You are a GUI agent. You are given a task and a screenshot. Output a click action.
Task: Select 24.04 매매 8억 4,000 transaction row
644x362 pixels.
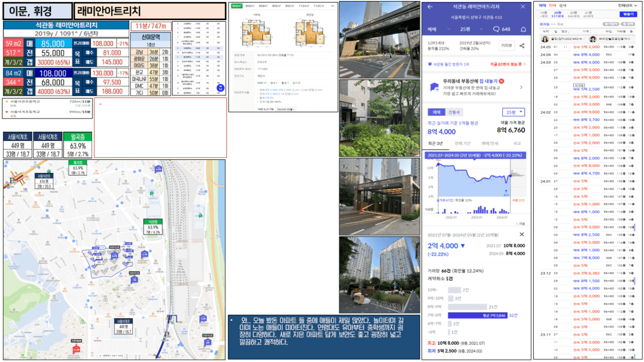pos(587,55)
